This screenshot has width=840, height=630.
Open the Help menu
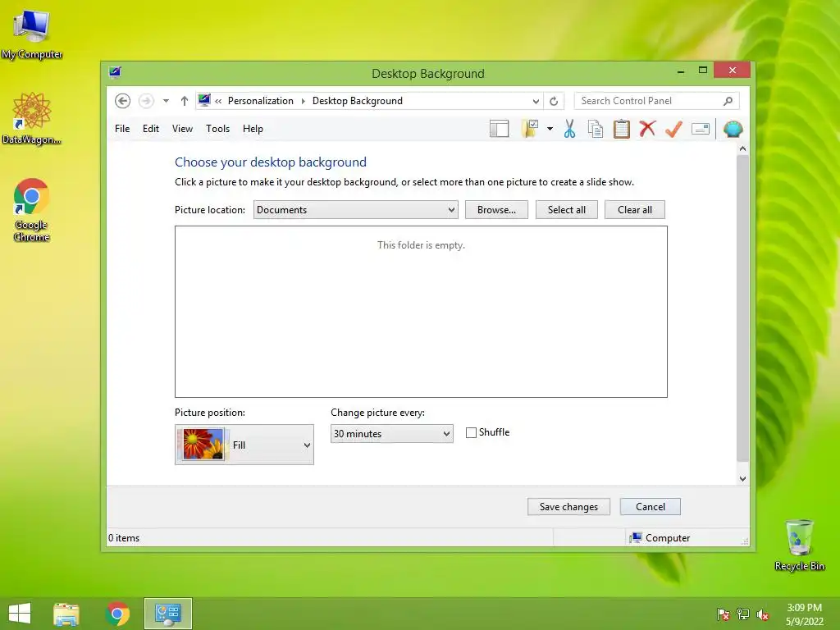pyautogui.click(x=253, y=129)
